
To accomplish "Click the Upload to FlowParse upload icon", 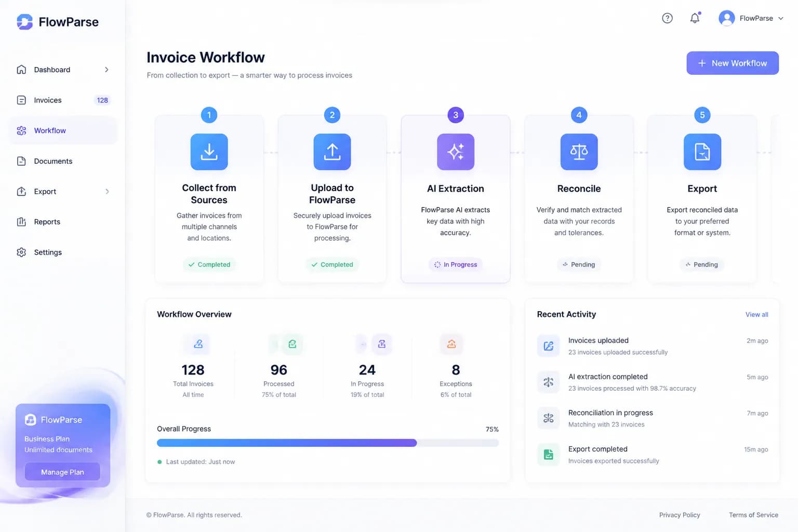I will click(x=332, y=152).
